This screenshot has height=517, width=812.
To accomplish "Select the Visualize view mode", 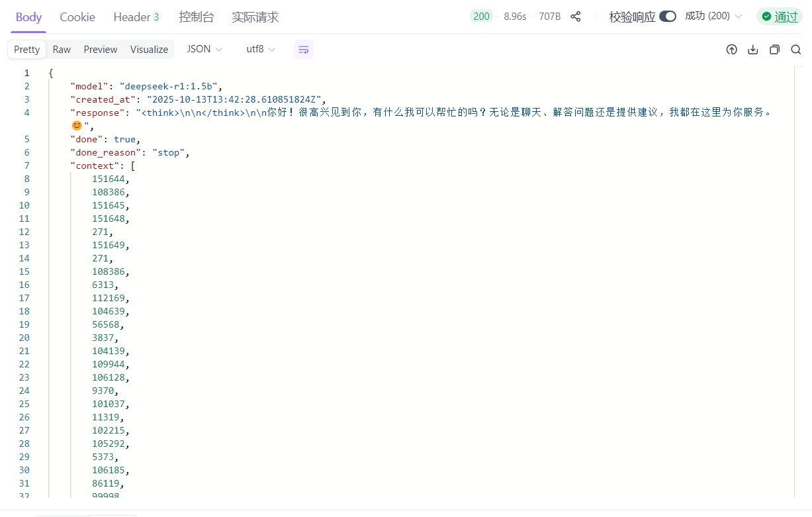I will coord(149,50).
